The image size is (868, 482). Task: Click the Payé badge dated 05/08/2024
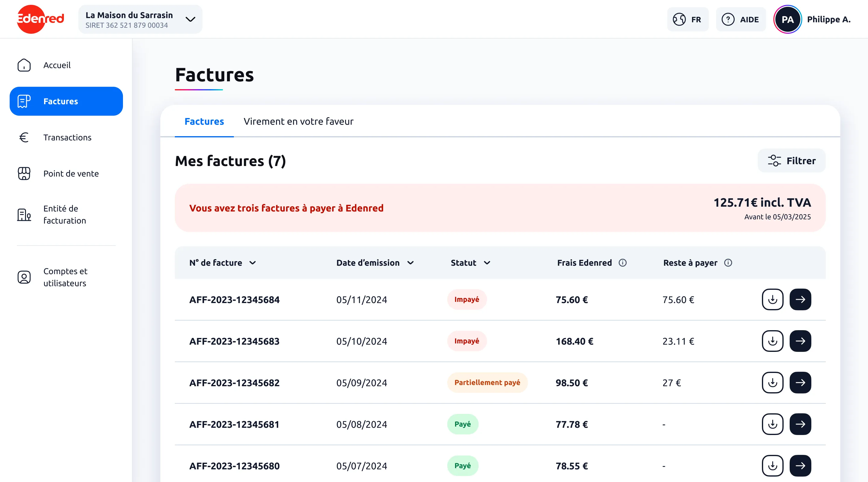(x=462, y=424)
